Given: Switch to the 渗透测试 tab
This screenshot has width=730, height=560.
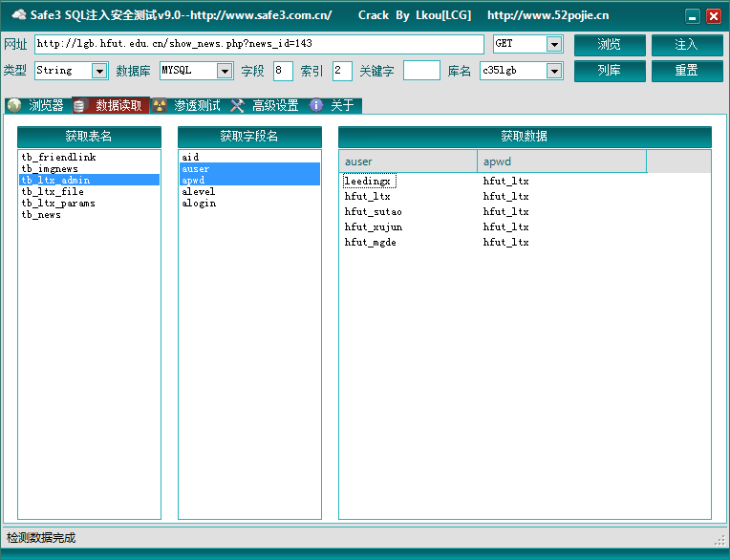Looking at the screenshot, I should (x=189, y=106).
